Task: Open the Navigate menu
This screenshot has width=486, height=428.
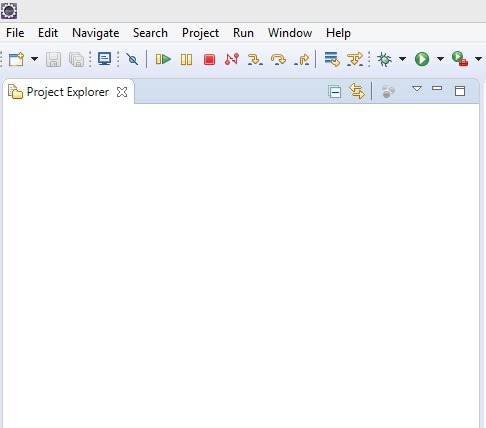Action: tap(96, 33)
